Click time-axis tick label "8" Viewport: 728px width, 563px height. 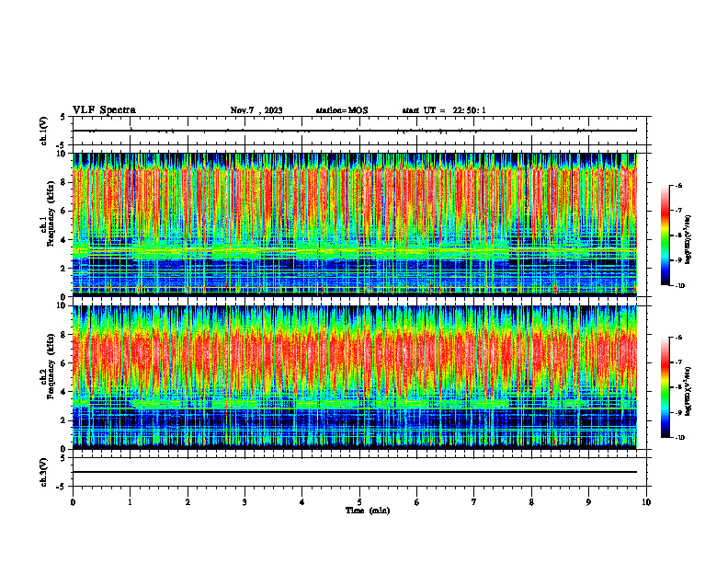pyautogui.click(x=531, y=502)
